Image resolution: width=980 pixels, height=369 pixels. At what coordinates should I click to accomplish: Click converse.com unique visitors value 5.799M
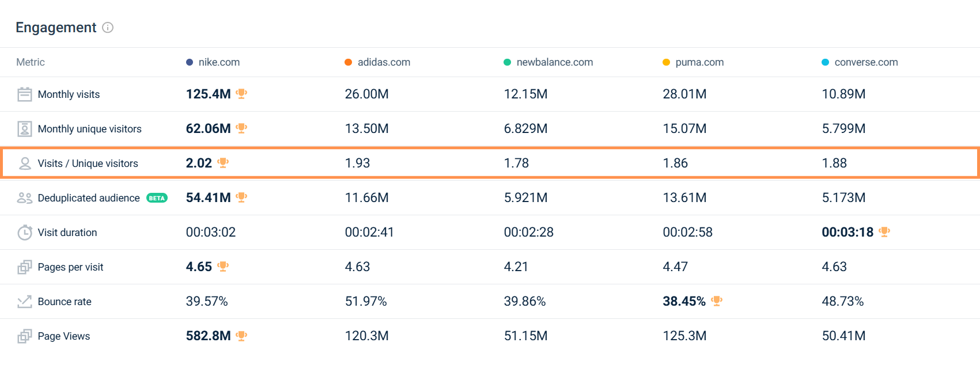[843, 128]
